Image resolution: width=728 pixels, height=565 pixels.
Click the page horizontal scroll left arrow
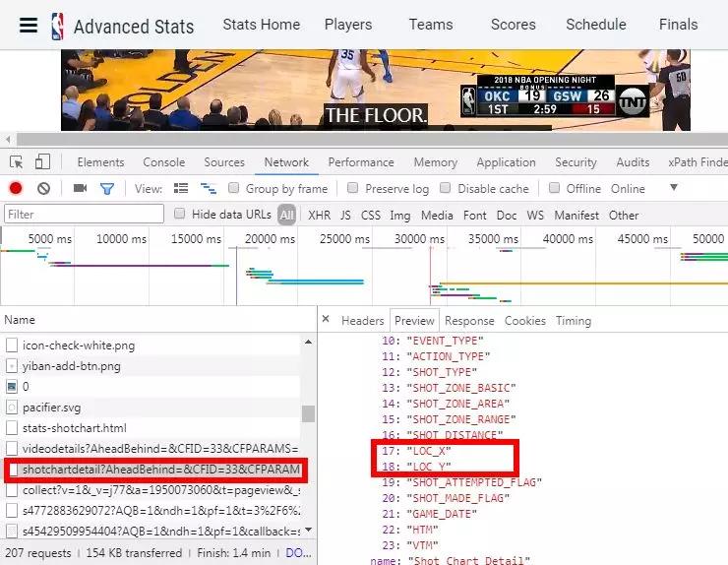(x=8, y=140)
